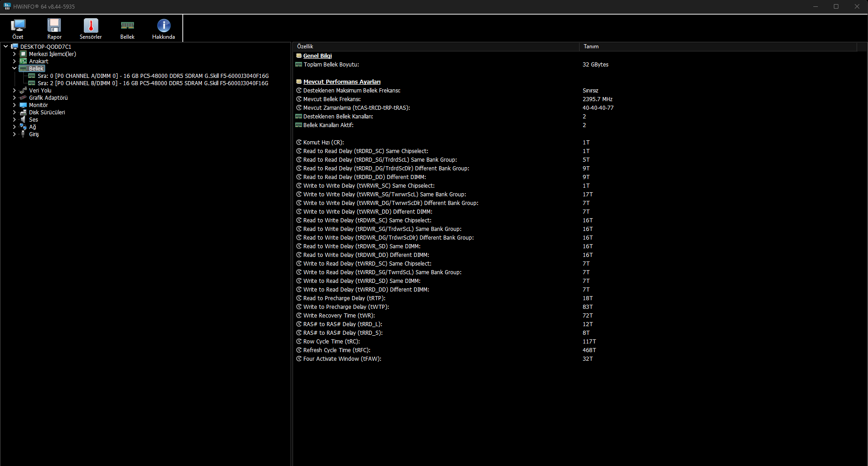This screenshot has width=868, height=466.
Task: Expand the Merkezi İşlemci(ler) node
Action: coord(15,54)
